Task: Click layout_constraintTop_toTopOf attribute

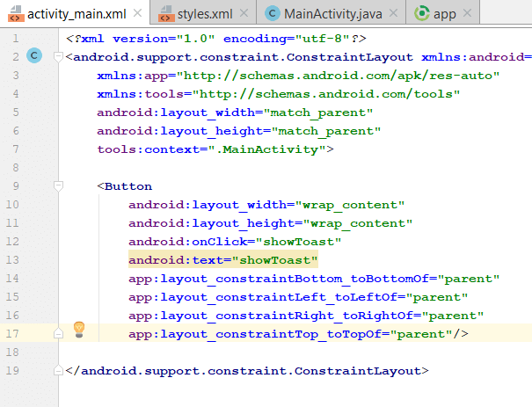Action: 298,334
